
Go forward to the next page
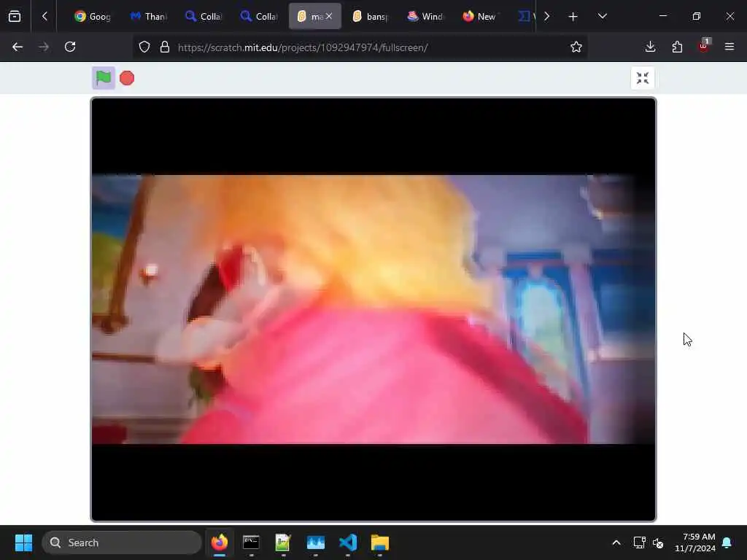pos(43,47)
